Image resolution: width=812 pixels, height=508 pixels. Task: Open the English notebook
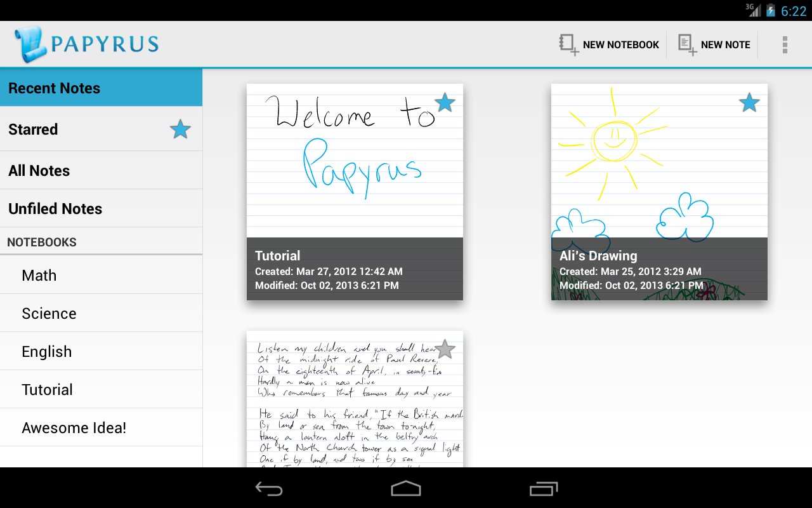click(x=101, y=351)
